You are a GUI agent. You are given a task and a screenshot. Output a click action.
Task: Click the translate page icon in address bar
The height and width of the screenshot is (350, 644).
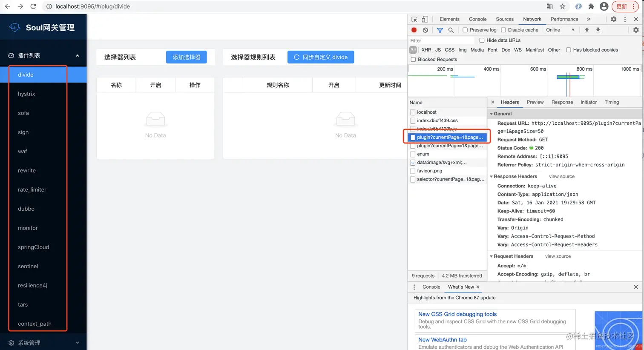pyautogui.click(x=550, y=6)
